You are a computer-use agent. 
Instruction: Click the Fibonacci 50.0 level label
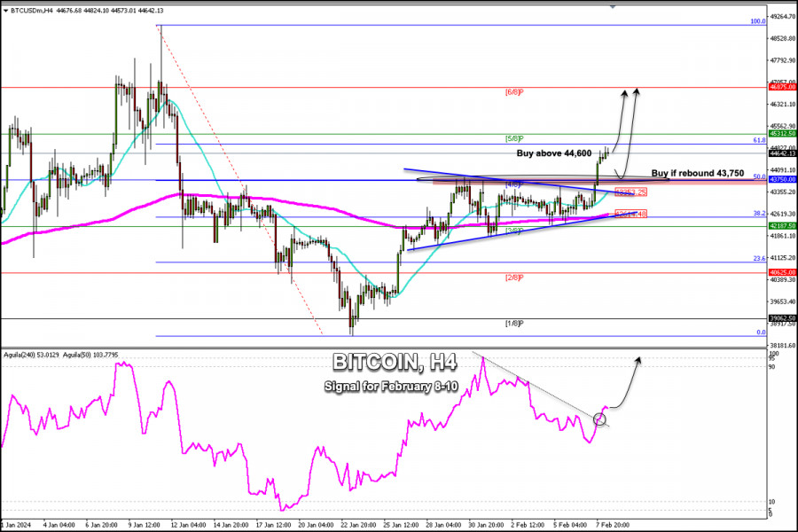tap(759, 176)
